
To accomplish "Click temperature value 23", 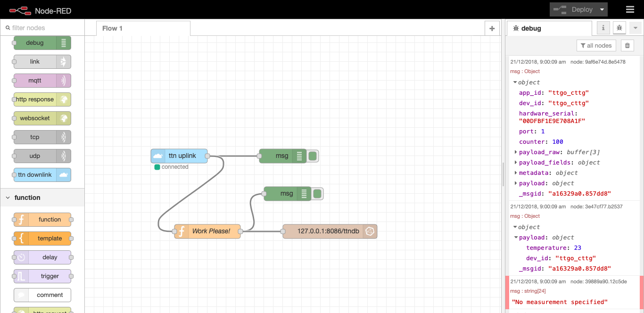I will coord(578,248).
